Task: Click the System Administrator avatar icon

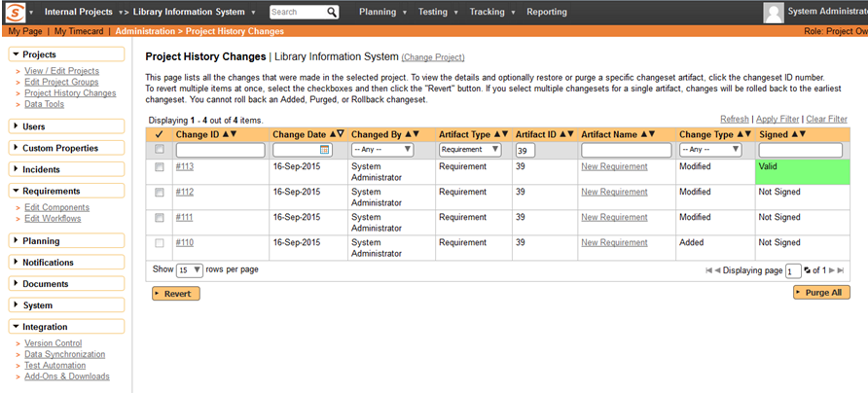Action: (x=774, y=13)
